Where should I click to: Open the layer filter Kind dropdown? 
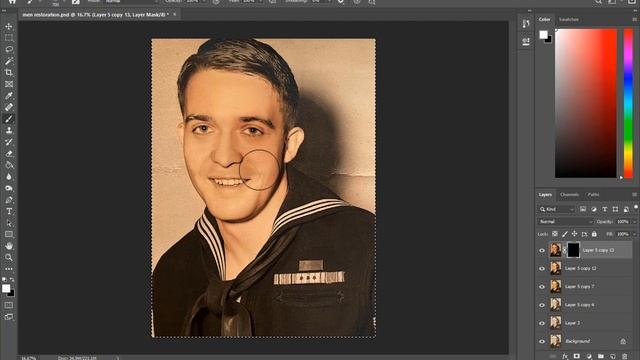557,209
